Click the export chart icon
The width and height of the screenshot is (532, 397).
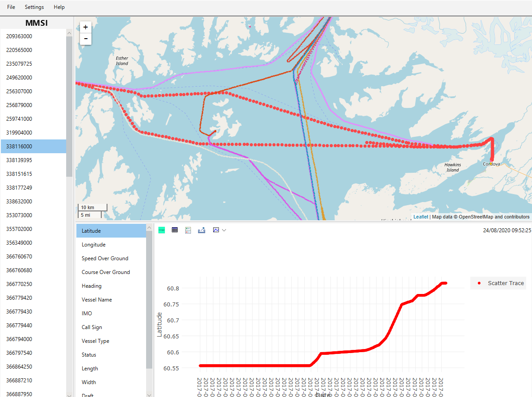point(202,230)
